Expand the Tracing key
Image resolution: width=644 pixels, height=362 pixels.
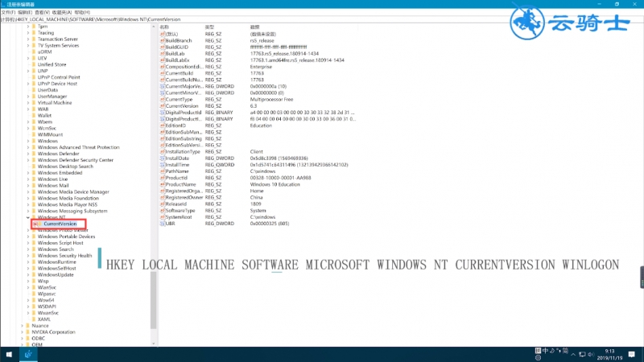[x=28, y=33]
